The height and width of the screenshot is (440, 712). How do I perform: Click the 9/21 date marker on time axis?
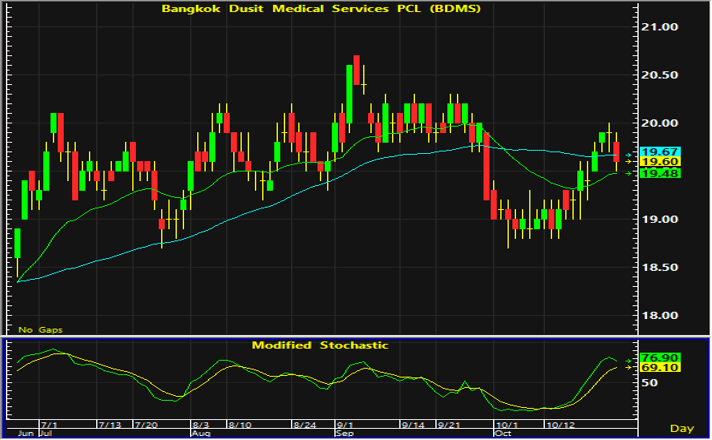pyautogui.click(x=449, y=425)
